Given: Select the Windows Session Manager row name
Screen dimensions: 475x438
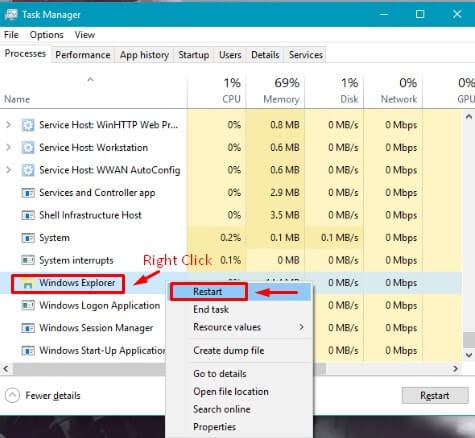Looking at the screenshot, I should [x=96, y=328].
